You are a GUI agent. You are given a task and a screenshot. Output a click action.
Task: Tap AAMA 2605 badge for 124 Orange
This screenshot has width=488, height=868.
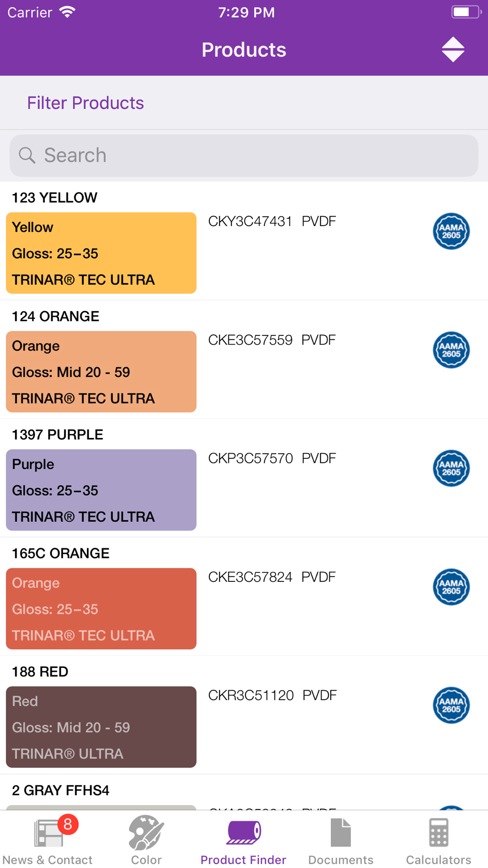click(451, 350)
